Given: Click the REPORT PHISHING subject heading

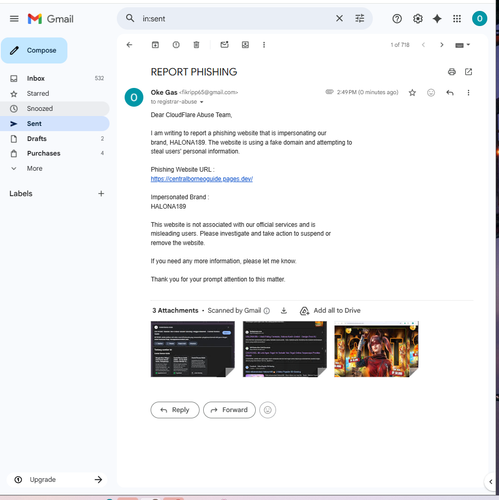Looking at the screenshot, I should [194, 72].
